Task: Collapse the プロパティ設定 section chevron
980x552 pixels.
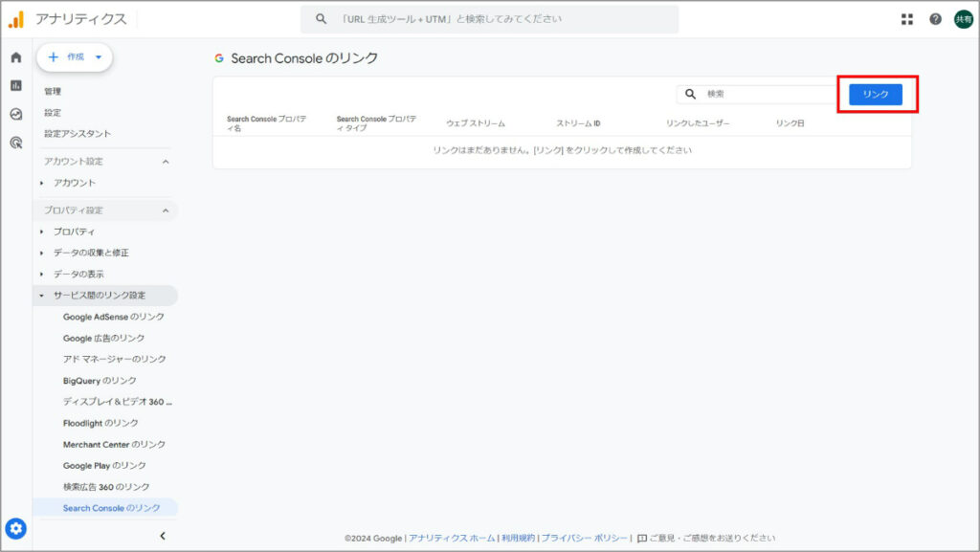Action: point(166,210)
